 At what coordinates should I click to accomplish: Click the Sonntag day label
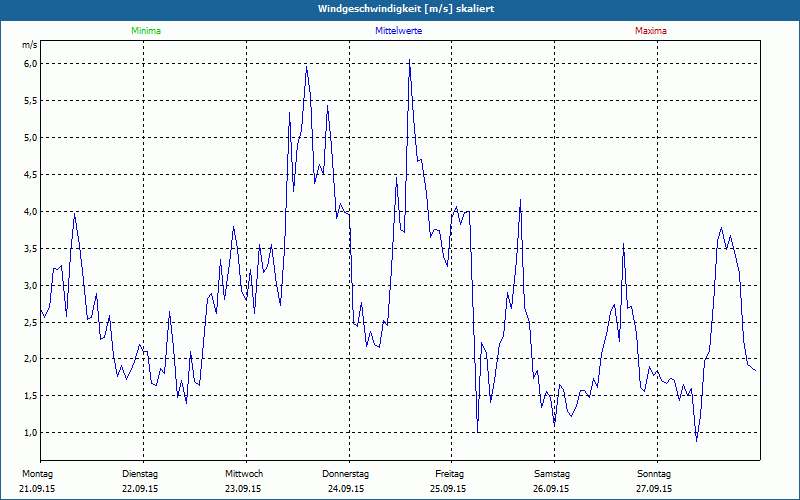(x=654, y=474)
